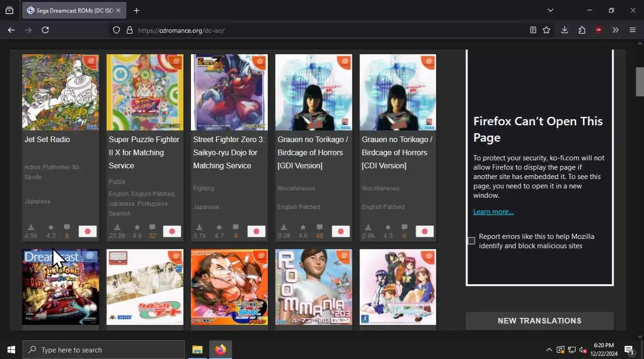Click the site padlock security icon
The width and height of the screenshot is (644, 359).
coord(130,30)
